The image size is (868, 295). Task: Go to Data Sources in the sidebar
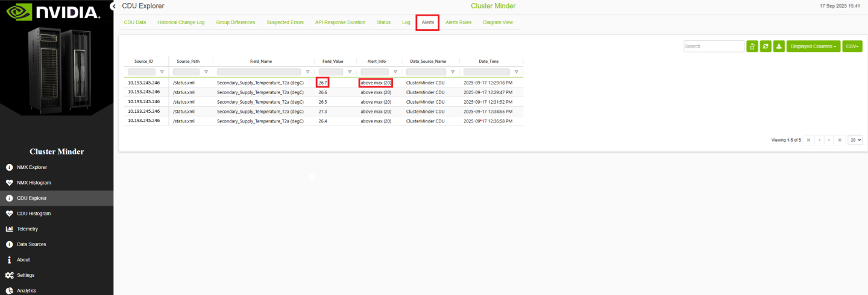pos(31,244)
